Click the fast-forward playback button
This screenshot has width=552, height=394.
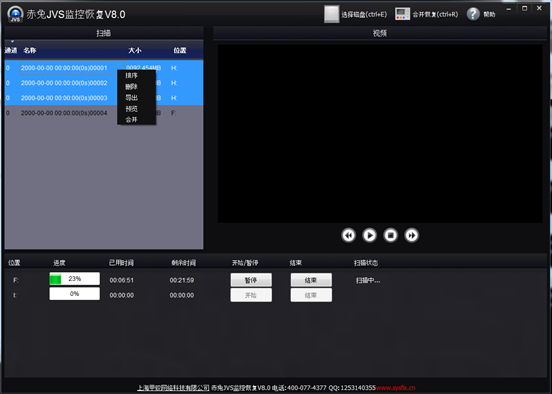pyautogui.click(x=412, y=235)
